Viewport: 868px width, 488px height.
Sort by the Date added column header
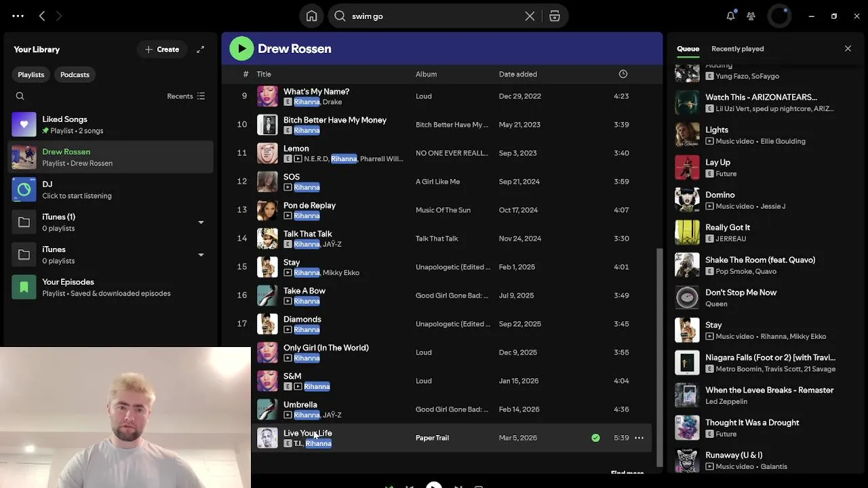pos(517,74)
